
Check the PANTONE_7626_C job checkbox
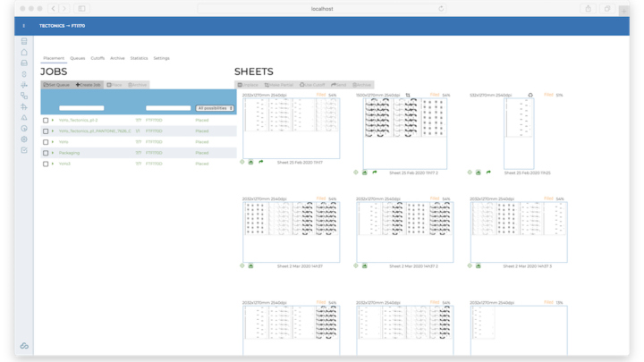[46, 130]
